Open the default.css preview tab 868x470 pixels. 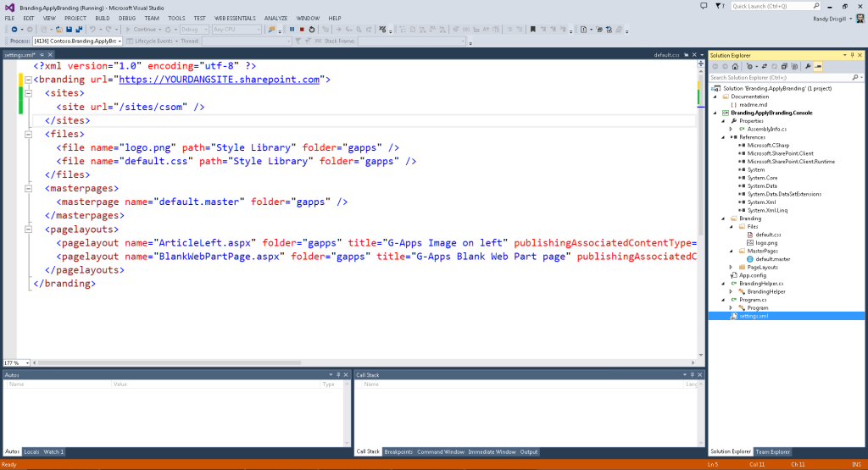pyautogui.click(x=666, y=55)
